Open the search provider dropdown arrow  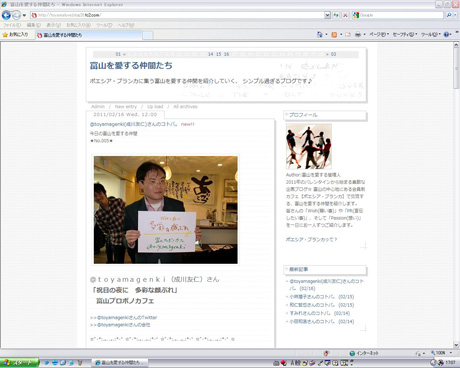click(455, 15)
